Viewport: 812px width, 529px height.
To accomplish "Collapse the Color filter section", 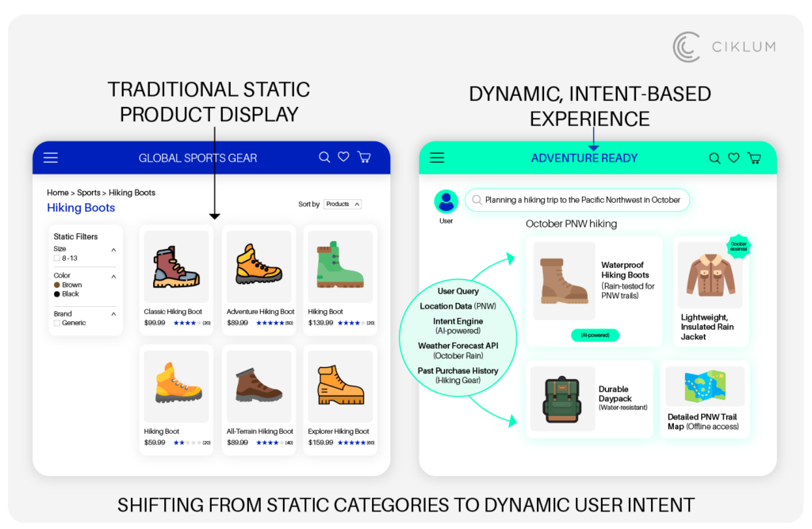I will coord(113,277).
